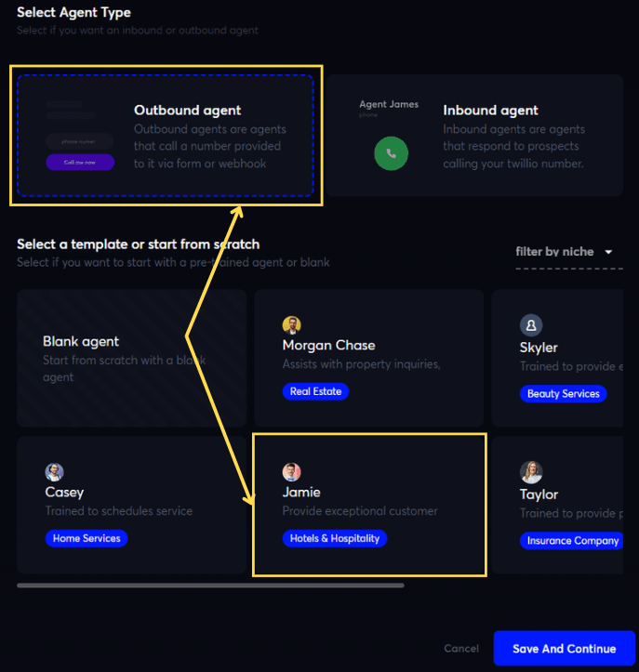
Task: Click the Home Services tag
Action: [87, 538]
